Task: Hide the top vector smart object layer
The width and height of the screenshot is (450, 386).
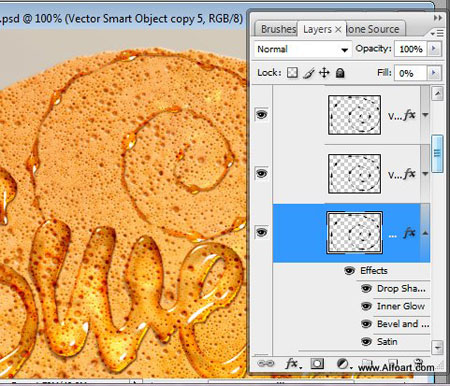Action: tap(261, 115)
